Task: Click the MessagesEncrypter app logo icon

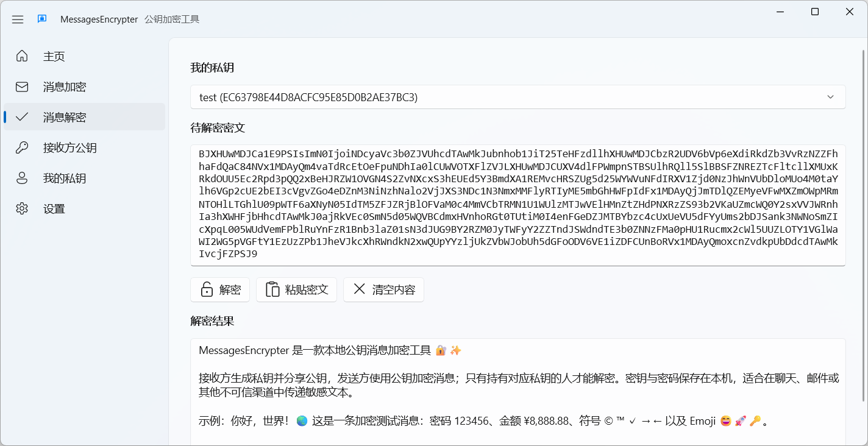Action: point(42,19)
